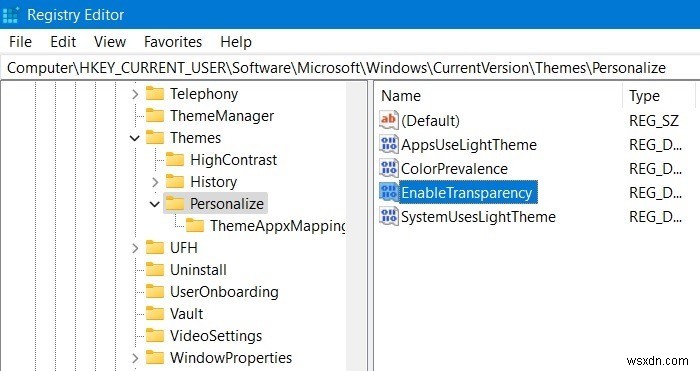This screenshot has height=371, width=700.
Task: Select the SystemUsesLightTheme value
Action: tap(478, 217)
